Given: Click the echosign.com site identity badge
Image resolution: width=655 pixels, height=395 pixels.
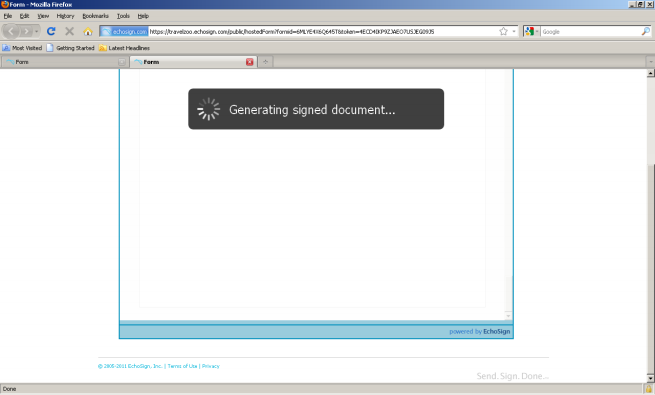Looking at the screenshot, I should (x=124, y=31).
